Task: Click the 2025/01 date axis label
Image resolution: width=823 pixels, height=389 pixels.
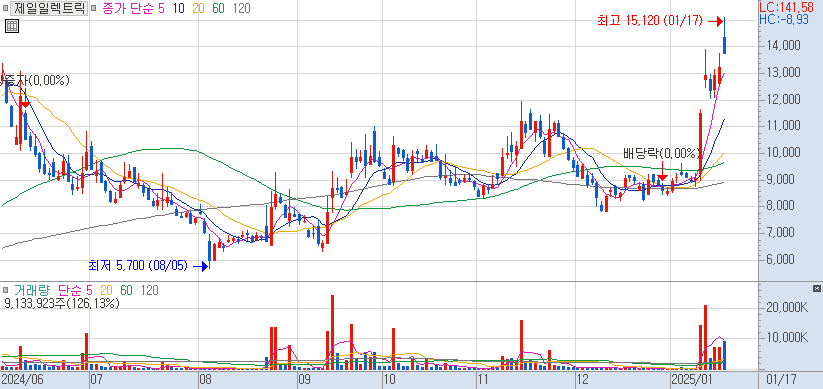Action: [x=691, y=380]
